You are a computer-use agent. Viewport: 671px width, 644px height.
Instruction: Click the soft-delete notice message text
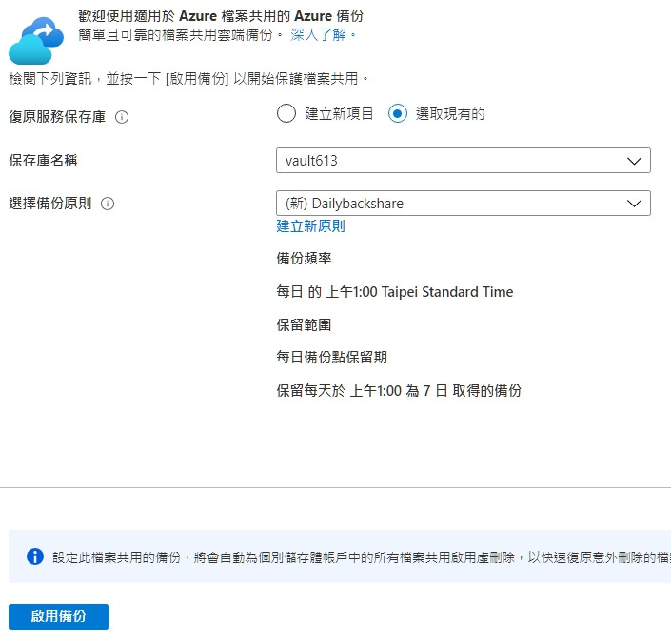pyautogui.click(x=362, y=557)
